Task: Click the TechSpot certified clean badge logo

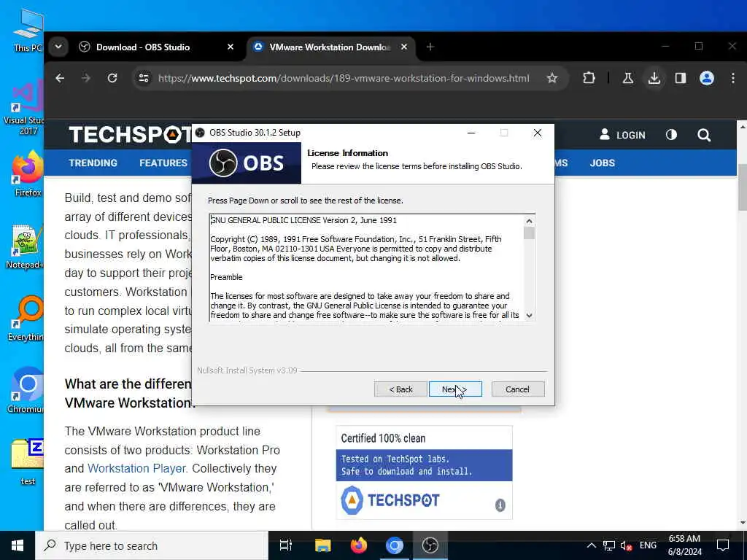Action: click(390, 500)
